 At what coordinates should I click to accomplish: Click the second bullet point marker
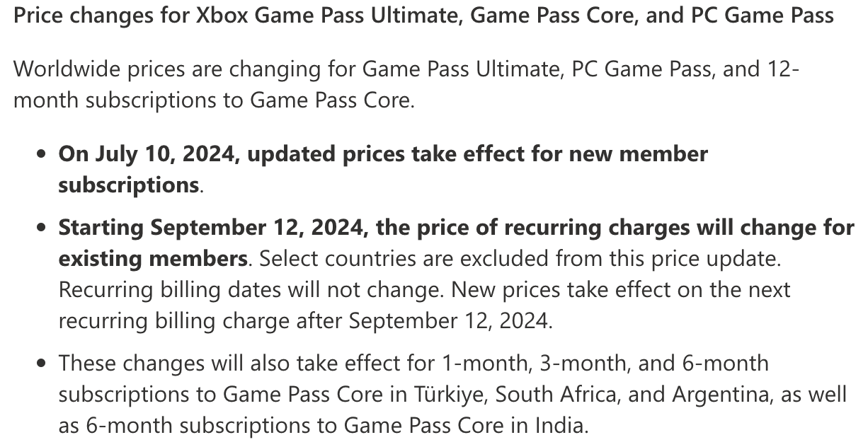pos(43,229)
